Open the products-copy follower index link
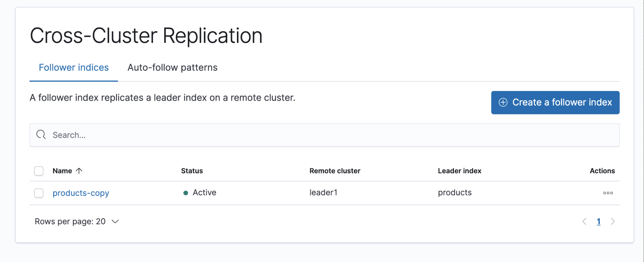The width and height of the screenshot is (644, 262). pos(81,193)
